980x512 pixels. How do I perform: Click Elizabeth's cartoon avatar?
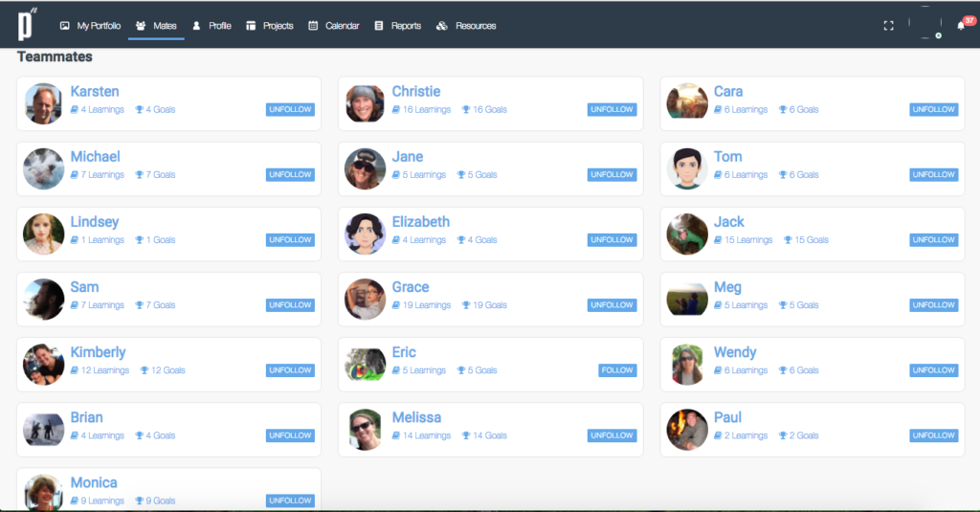click(x=365, y=234)
